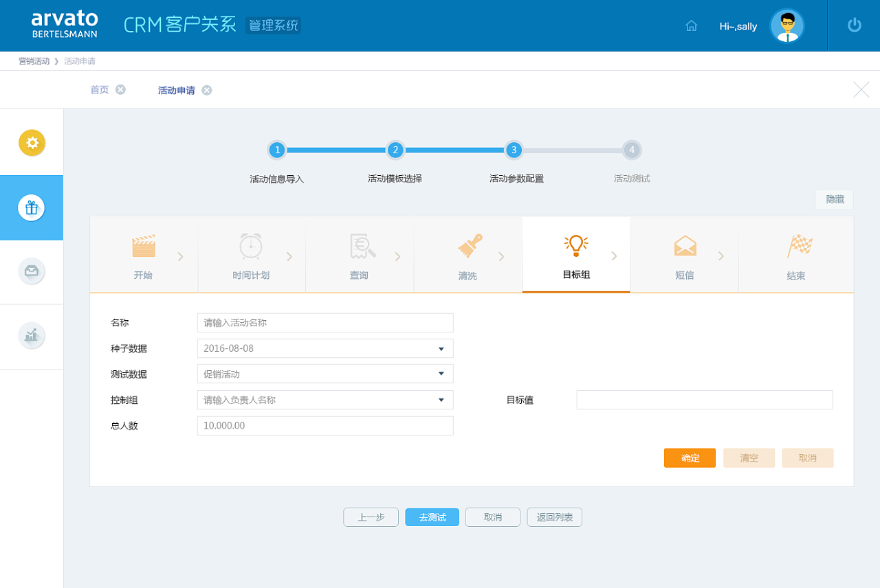This screenshot has width=880, height=588.
Task: Switch to the 首页 tab
Action: [x=100, y=89]
